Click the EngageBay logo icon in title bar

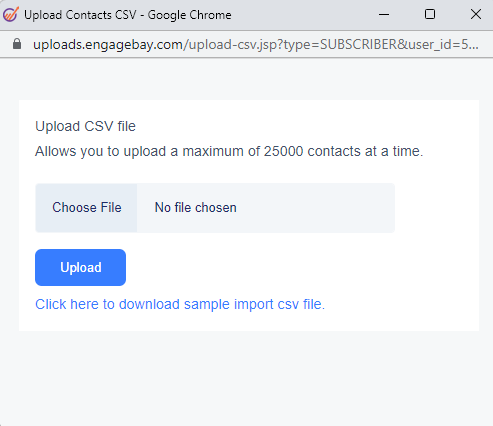click(x=11, y=14)
